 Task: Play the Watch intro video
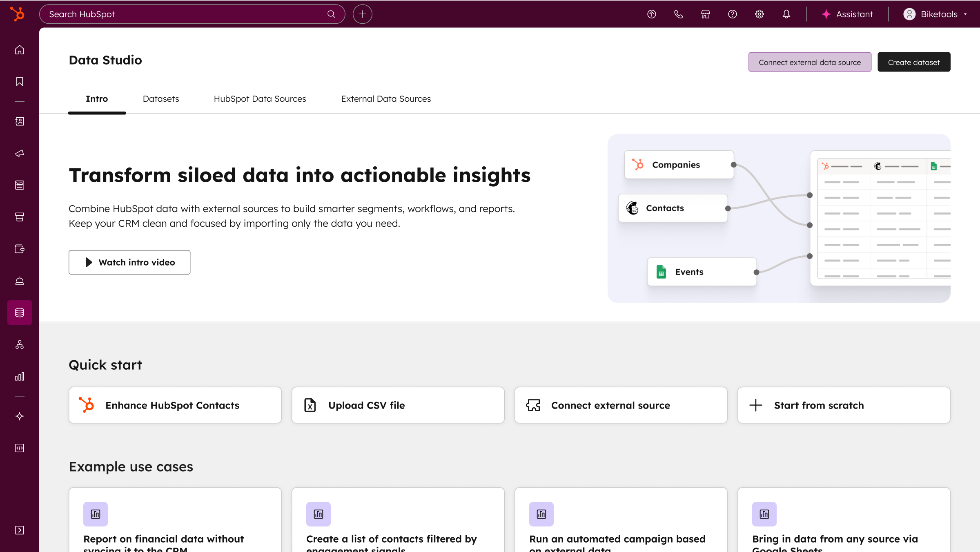tap(129, 262)
